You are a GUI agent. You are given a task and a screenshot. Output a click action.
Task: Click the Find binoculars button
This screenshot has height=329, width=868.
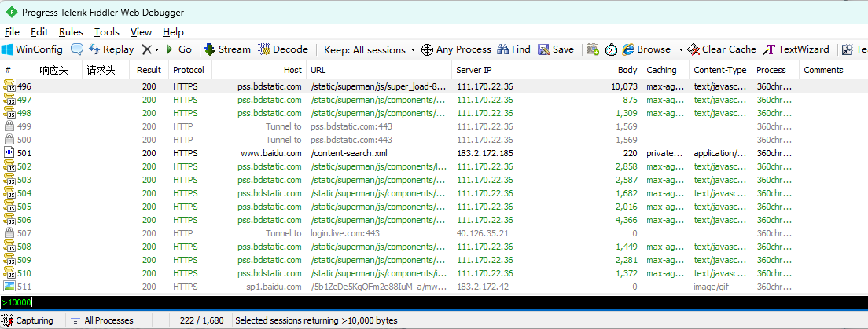tap(513, 49)
